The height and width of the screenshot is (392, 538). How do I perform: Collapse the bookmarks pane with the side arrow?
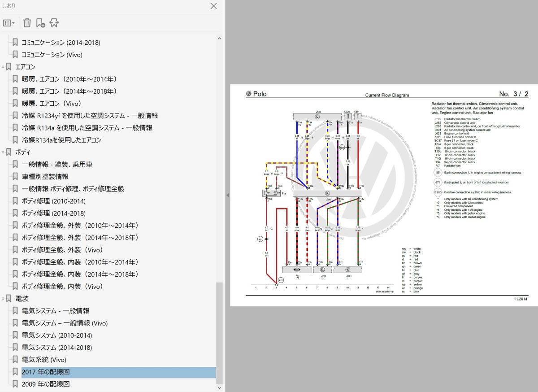pos(227,195)
